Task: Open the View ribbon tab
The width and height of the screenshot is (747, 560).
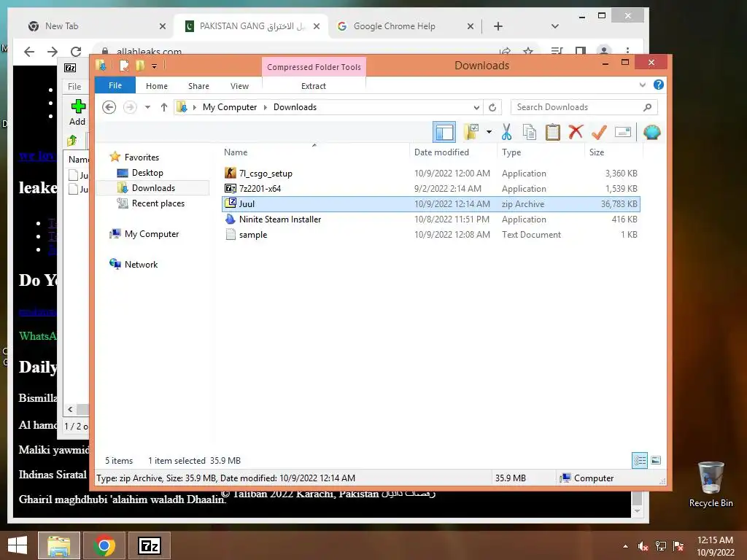Action: coord(239,86)
